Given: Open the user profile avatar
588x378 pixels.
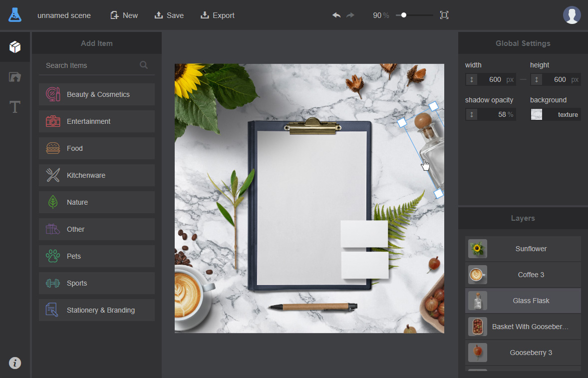Looking at the screenshot, I should tap(572, 15).
